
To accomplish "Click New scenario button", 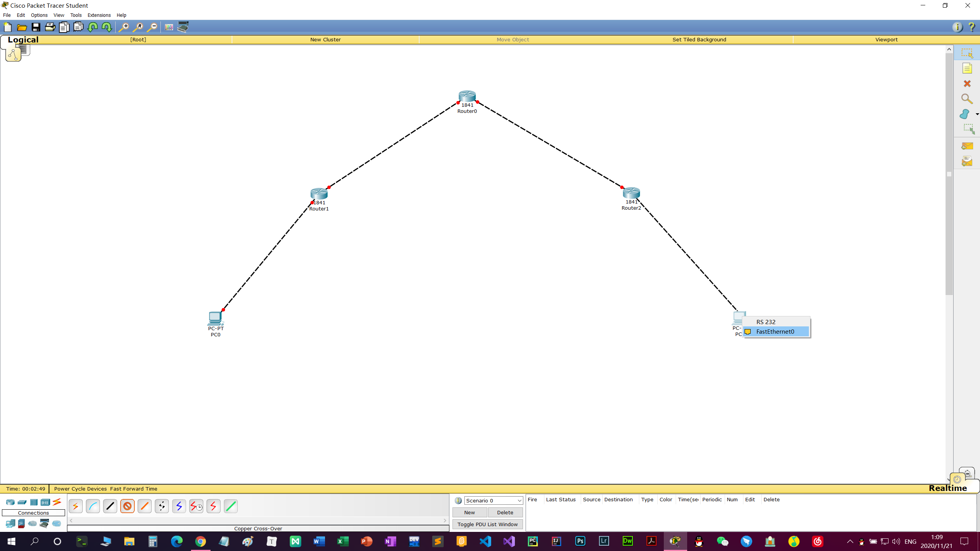I will click(x=469, y=512).
